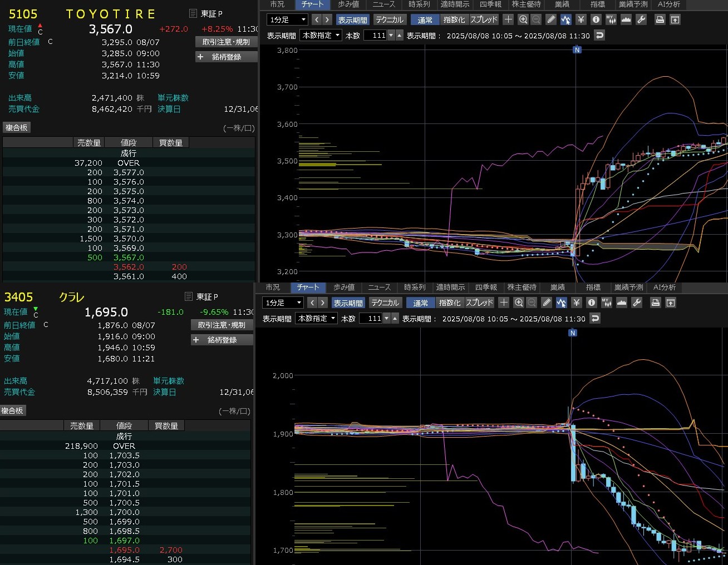Image resolution: width=728 pixels, height=565 pixels.
Task: Click the 本数 input field in top chart
Action: pos(376,36)
